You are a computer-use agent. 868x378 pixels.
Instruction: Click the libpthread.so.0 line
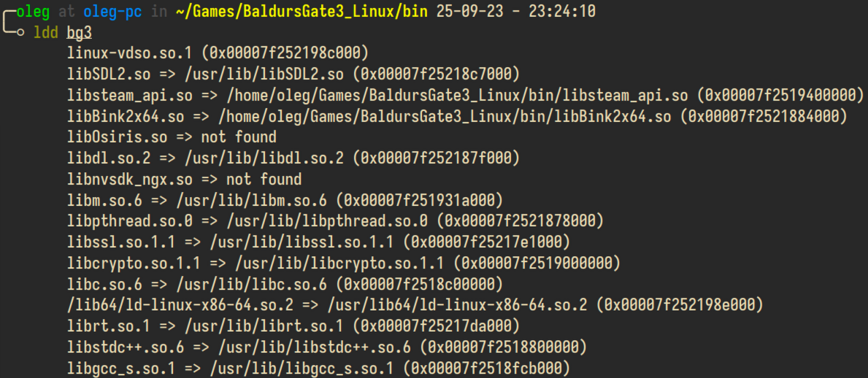[335, 222]
